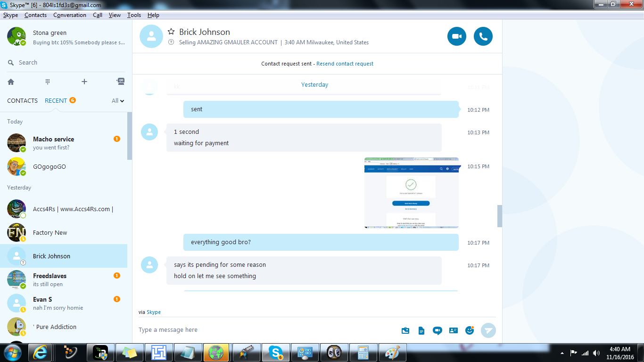The height and width of the screenshot is (362, 644).
Task: Add Brick Johnson to favorites with star
Action: (171, 32)
